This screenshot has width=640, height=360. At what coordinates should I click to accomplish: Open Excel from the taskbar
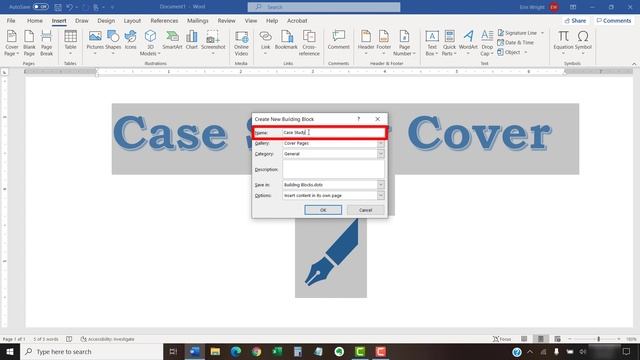pos(277,351)
